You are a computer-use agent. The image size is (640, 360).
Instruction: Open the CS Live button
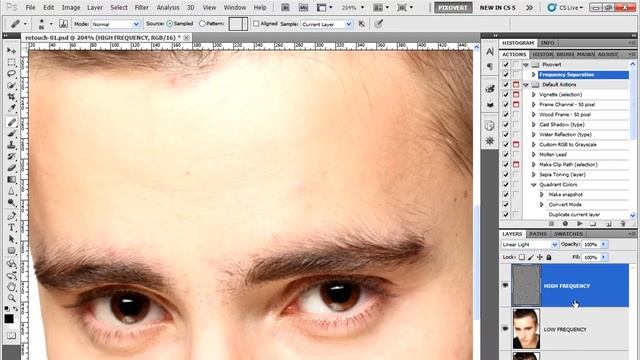point(565,7)
